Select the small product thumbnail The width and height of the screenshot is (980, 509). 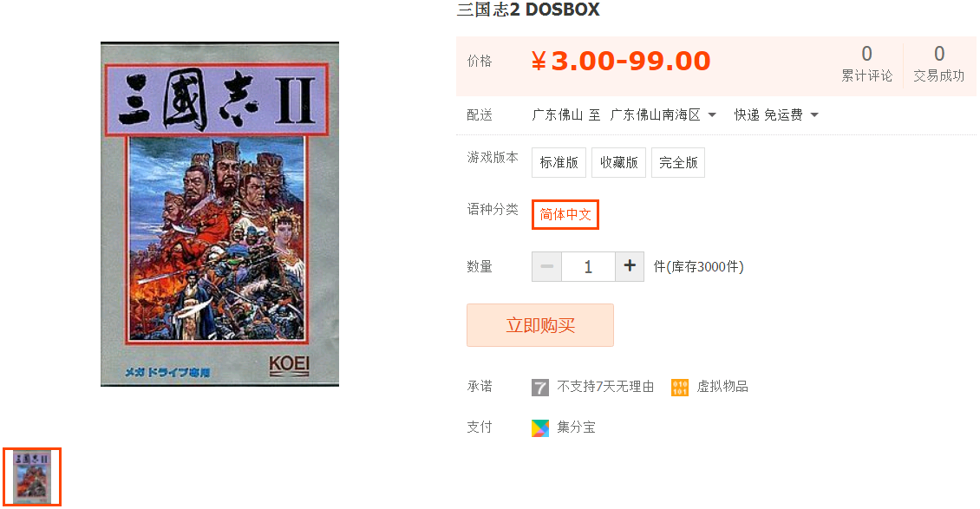coord(32,477)
